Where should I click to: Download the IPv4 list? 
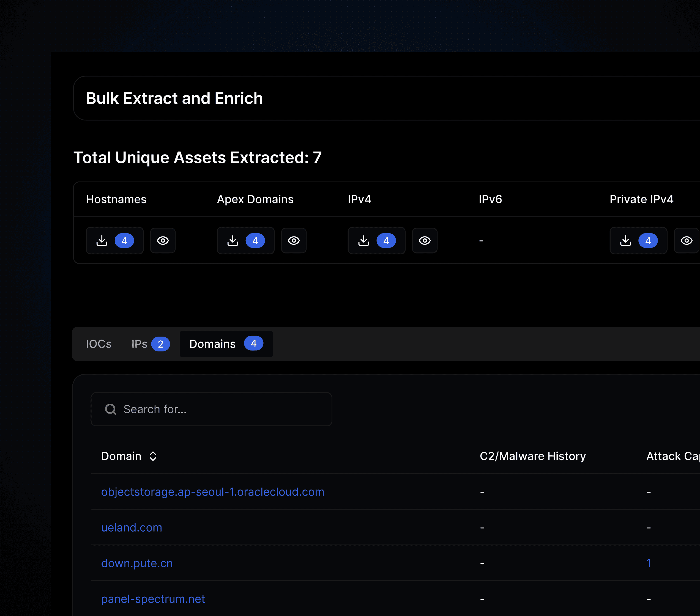[x=364, y=241]
